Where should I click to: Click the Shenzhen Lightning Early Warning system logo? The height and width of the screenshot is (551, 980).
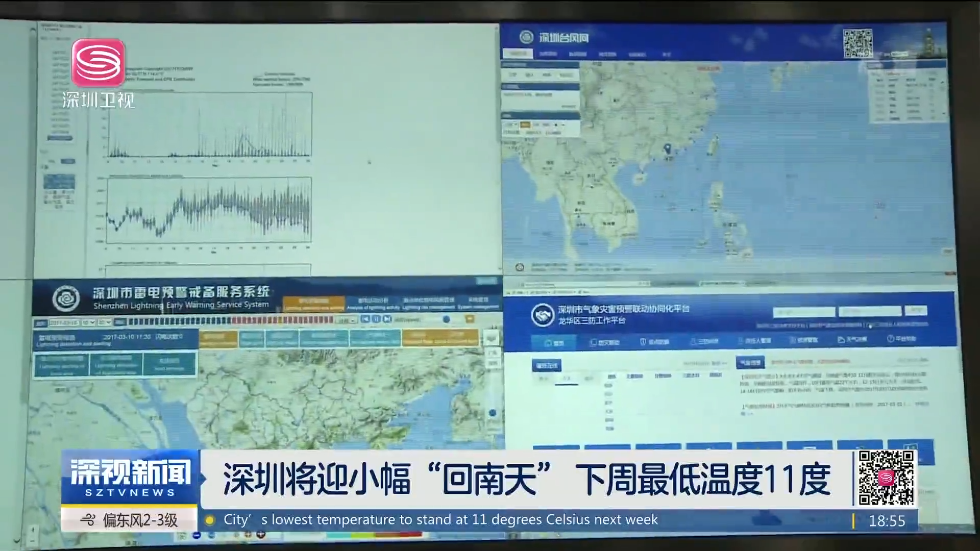click(x=66, y=299)
